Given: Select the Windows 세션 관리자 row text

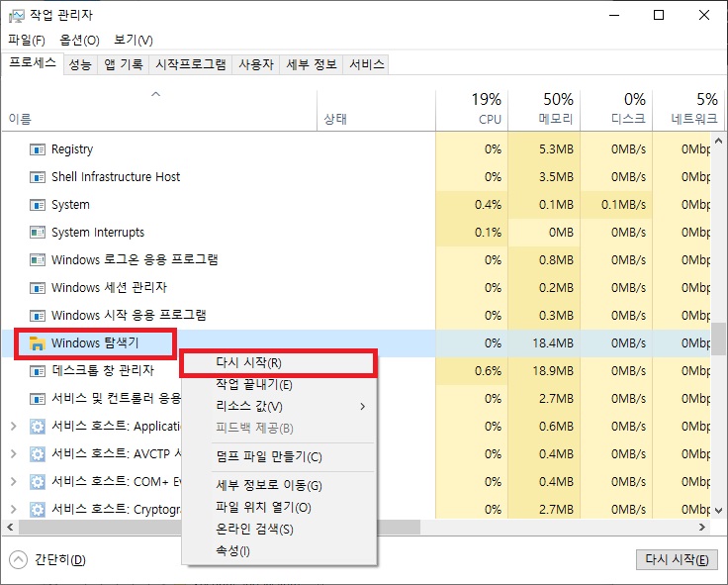Looking at the screenshot, I should point(109,288).
